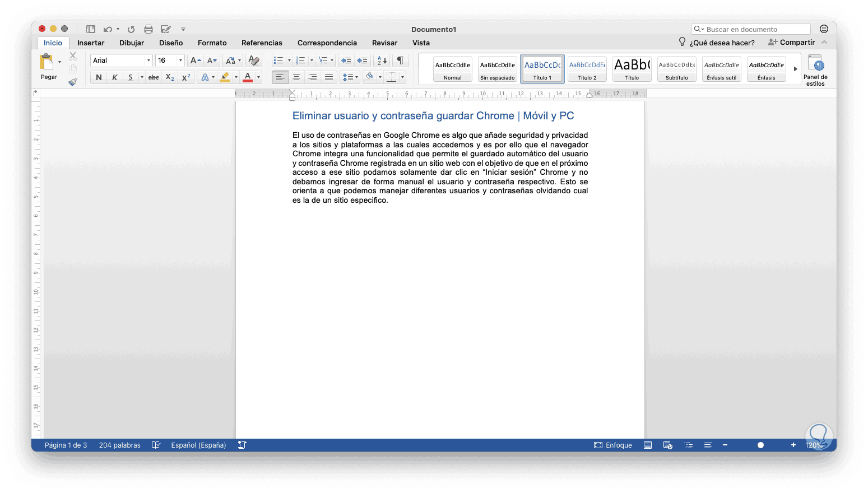Image resolution: width=868 pixels, height=493 pixels.
Task: Decrease paragraph indent
Action: pos(346,61)
